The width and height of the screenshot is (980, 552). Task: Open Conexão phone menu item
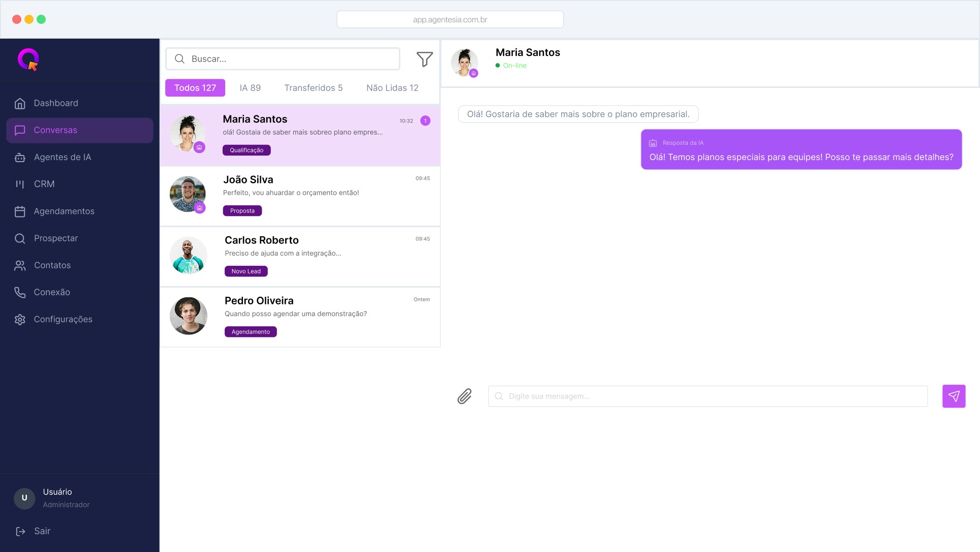(51, 292)
